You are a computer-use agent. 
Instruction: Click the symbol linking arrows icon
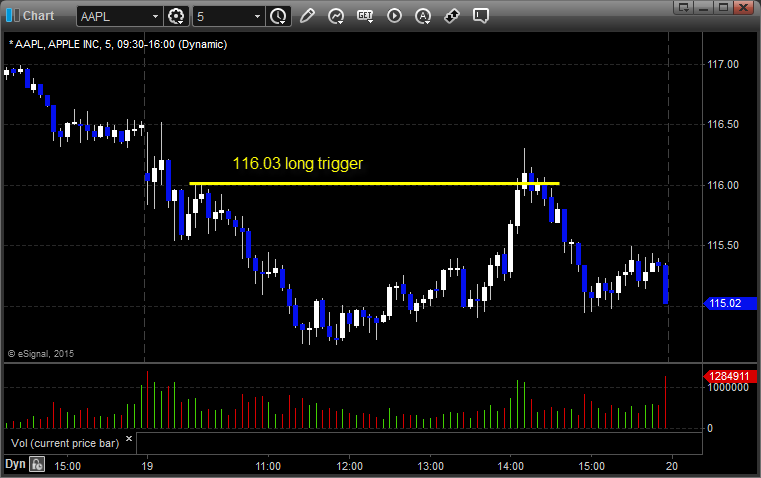[x=452, y=16]
